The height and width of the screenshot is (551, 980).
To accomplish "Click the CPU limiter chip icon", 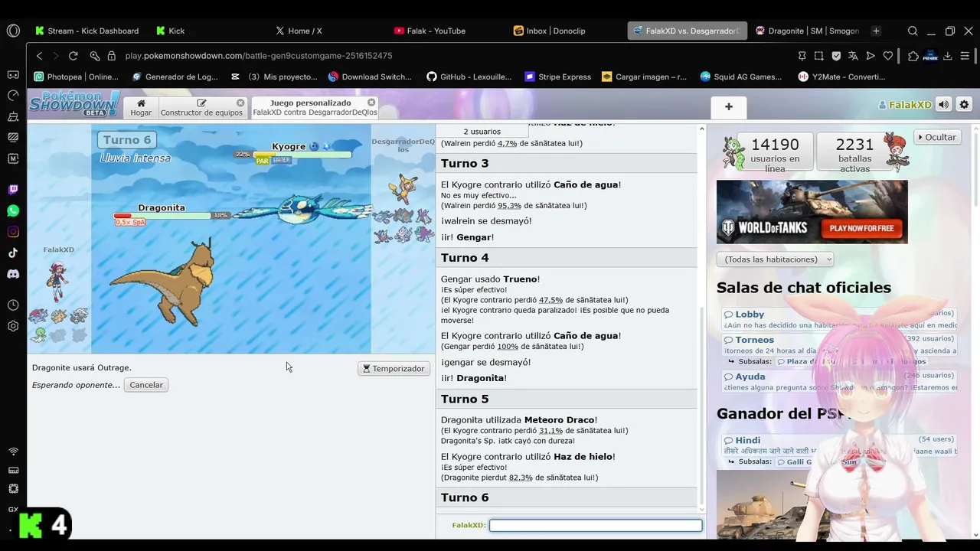I will tap(13, 488).
